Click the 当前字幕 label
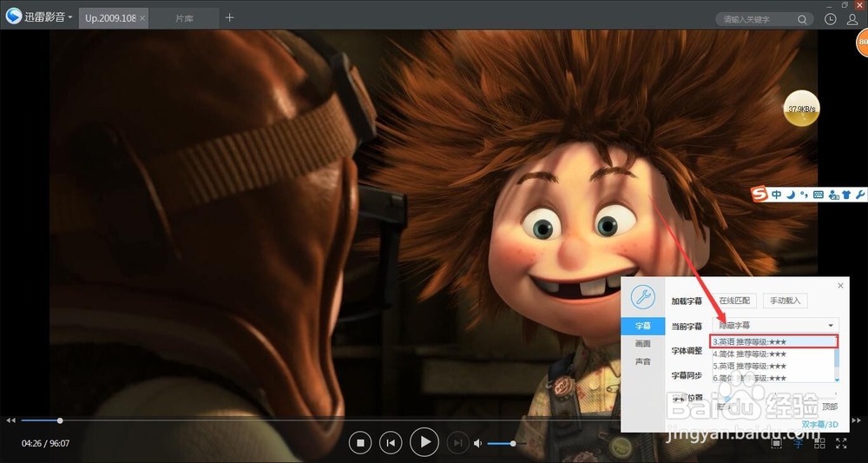The height and width of the screenshot is (463, 868). pos(687,327)
